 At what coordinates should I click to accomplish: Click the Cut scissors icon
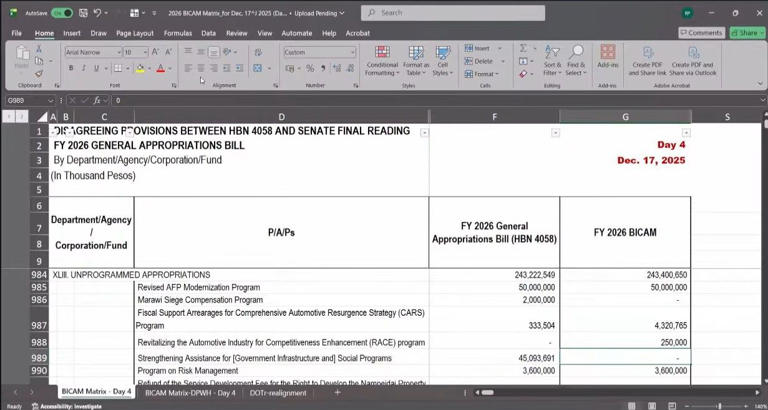coord(39,49)
